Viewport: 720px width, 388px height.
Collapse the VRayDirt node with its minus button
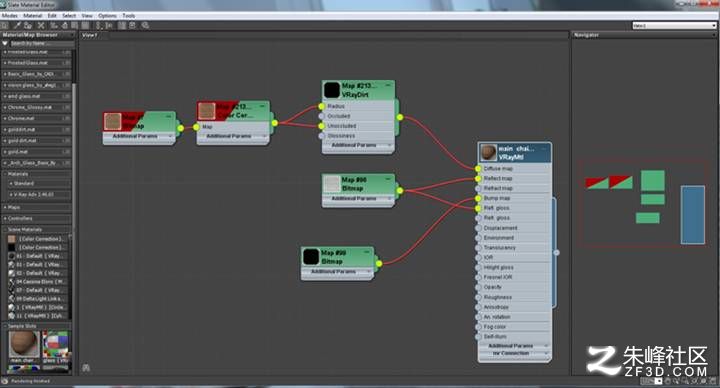[388, 85]
